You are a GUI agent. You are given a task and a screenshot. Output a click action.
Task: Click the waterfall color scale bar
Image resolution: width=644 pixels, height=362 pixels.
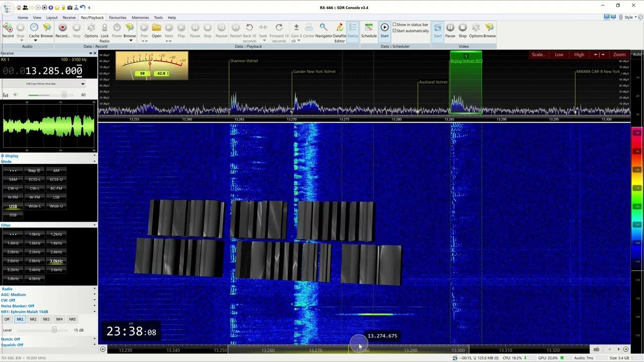click(x=637, y=235)
